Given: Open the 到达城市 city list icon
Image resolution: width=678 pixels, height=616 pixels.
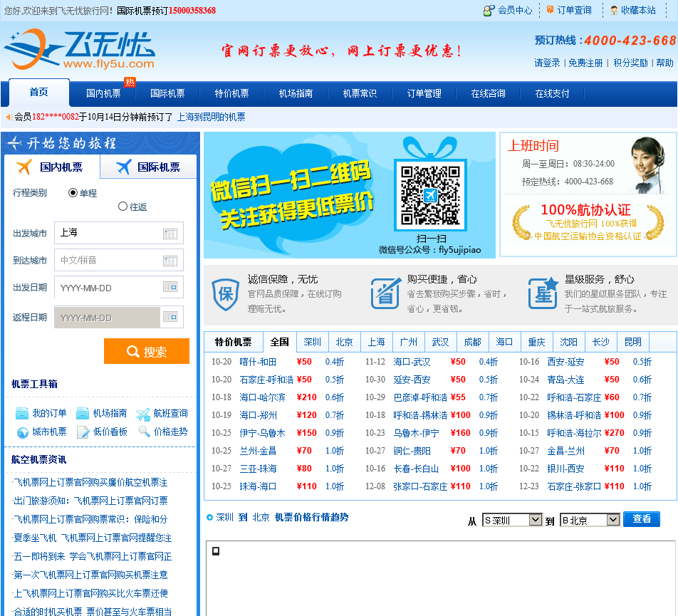Looking at the screenshot, I should pyautogui.click(x=170, y=261).
